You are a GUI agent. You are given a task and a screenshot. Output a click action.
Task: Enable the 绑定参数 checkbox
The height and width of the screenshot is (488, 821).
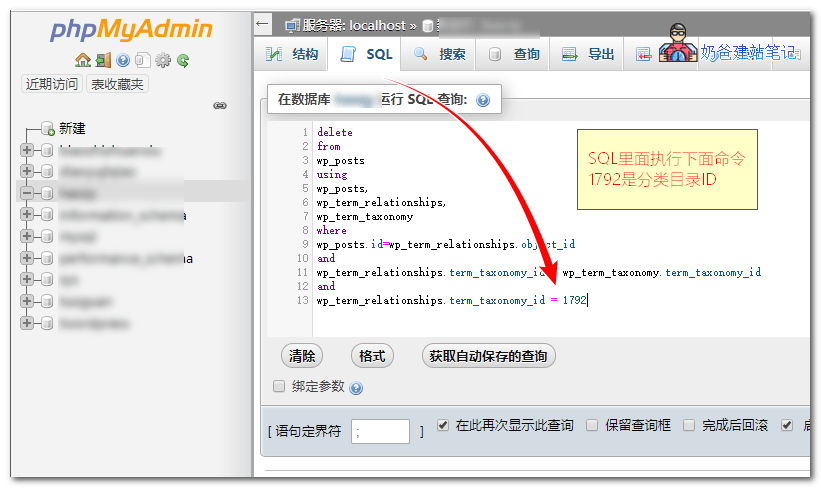point(280,386)
